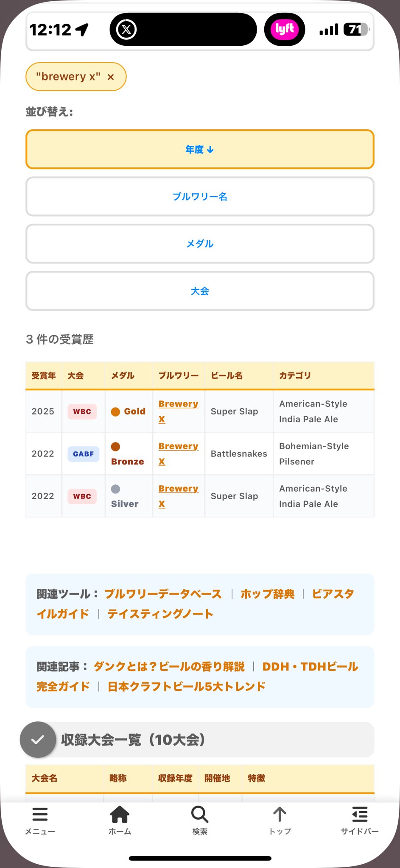Tap the Lyft icon in the status bar
400x868 pixels.
[285, 30]
